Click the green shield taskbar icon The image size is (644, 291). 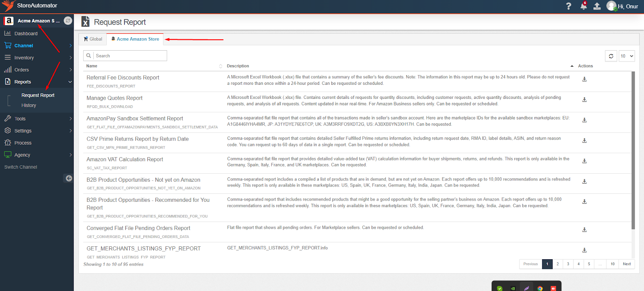(x=500, y=288)
